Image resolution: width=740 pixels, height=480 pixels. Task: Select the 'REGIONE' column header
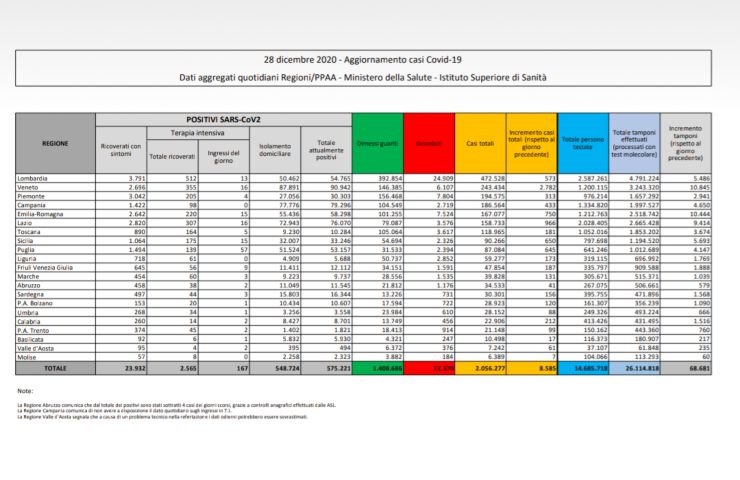click(55, 144)
